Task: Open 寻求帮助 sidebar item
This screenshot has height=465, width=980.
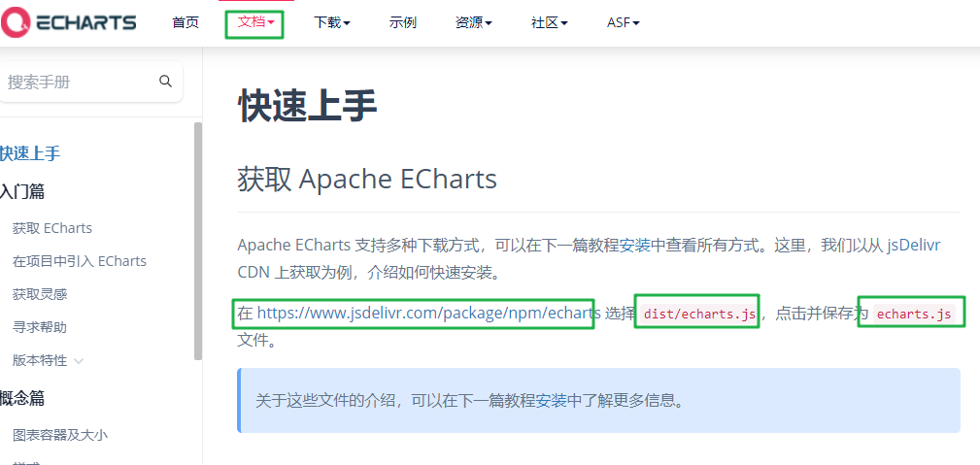Action: pos(40,327)
